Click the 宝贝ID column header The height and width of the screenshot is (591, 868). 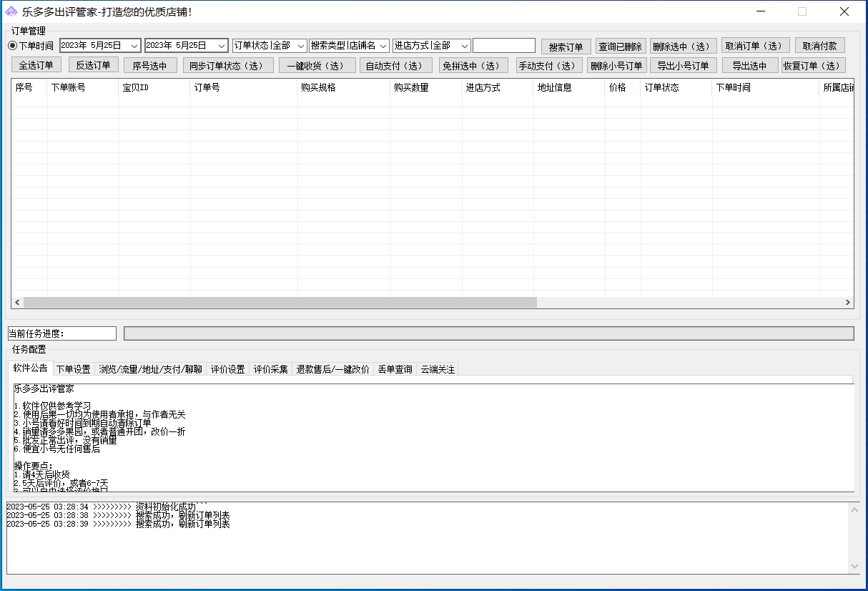(x=154, y=87)
